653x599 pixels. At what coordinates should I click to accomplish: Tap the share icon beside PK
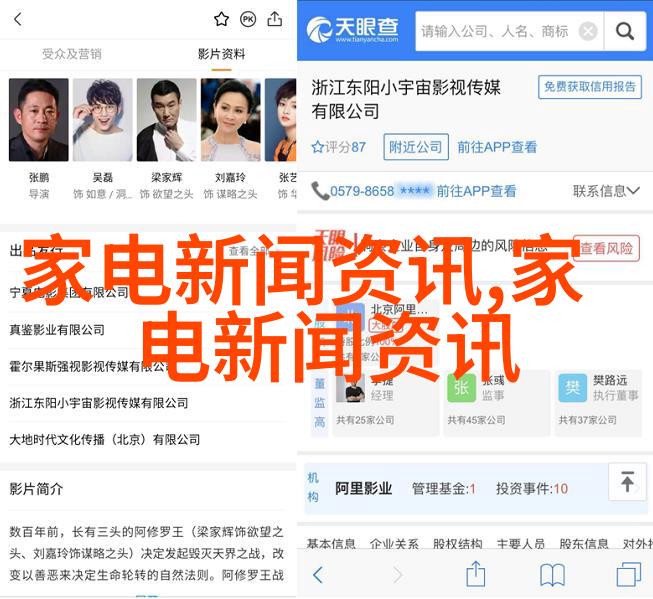point(274,19)
